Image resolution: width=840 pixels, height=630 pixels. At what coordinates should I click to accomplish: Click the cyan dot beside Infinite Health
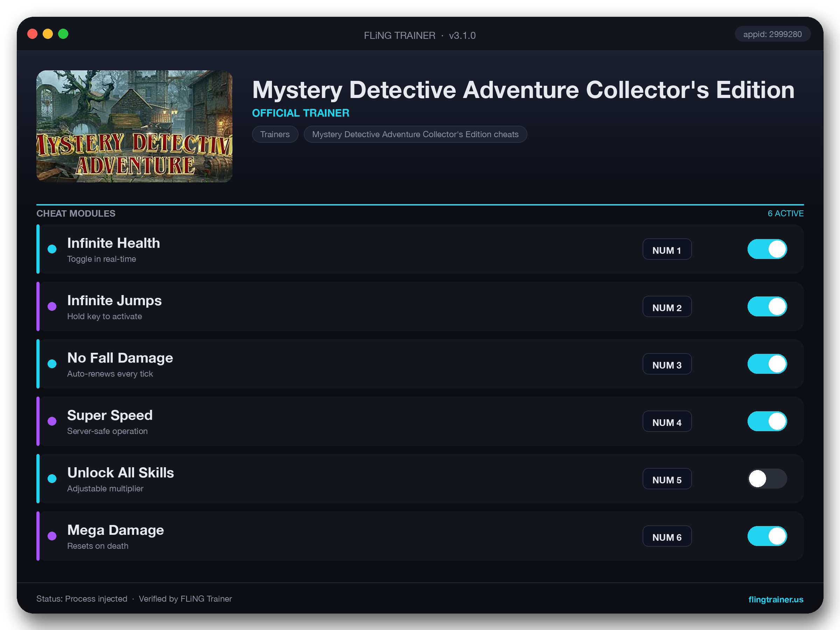52,249
